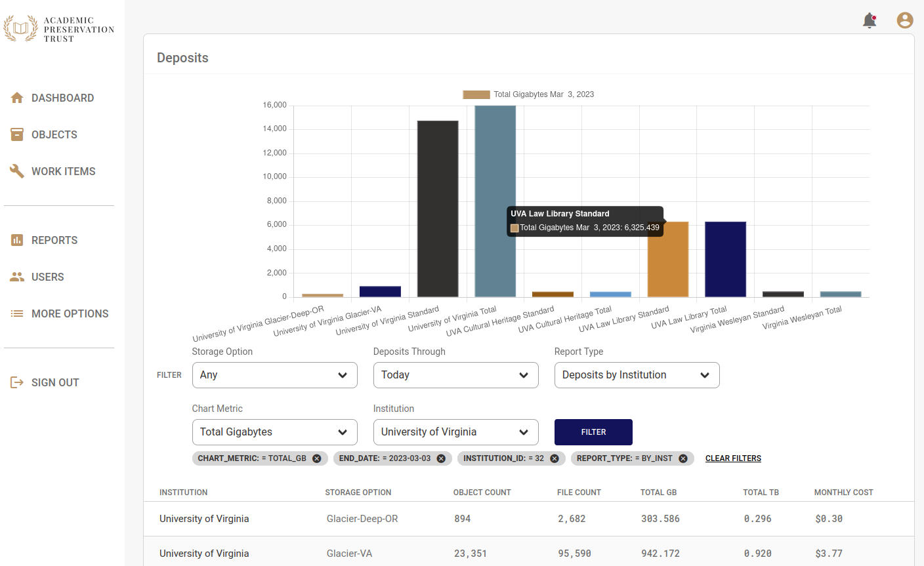Open the Storage Option dropdown
The width and height of the screenshot is (924, 566).
click(x=274, y=375)
